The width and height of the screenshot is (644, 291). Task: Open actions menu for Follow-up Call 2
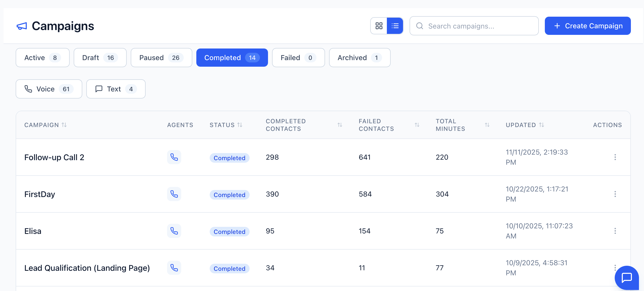[615, 157]
